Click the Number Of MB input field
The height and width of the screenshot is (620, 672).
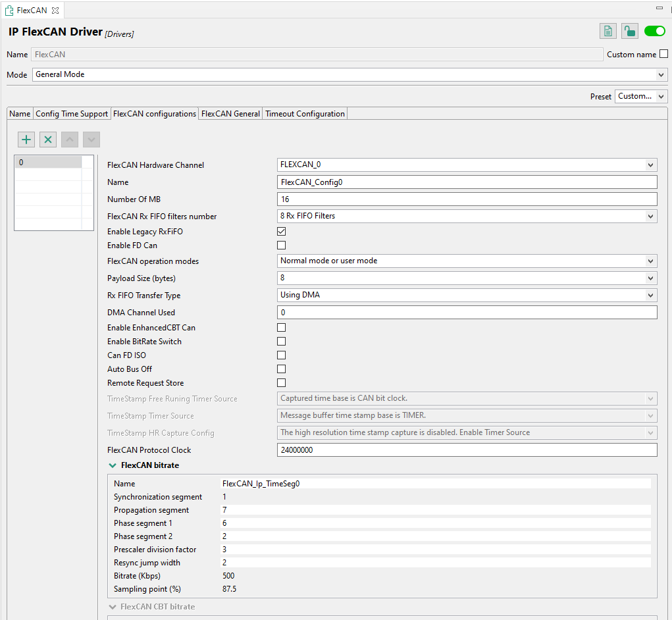(467, 199)
